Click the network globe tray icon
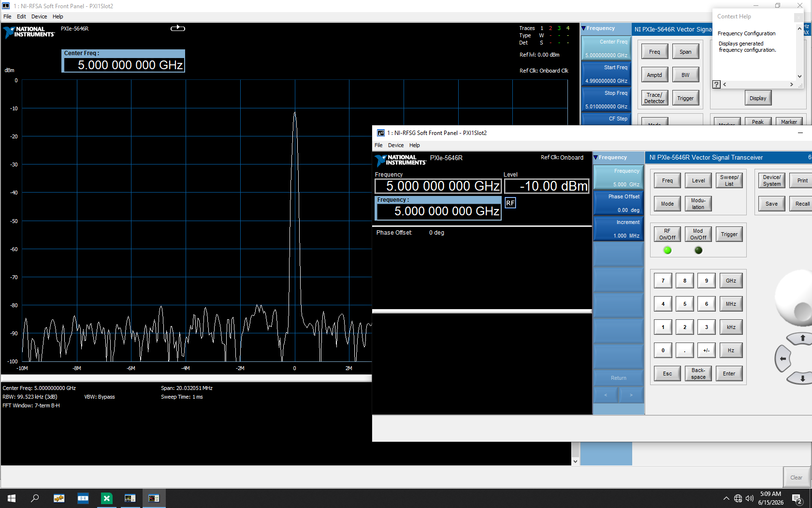 pos(738,498)
